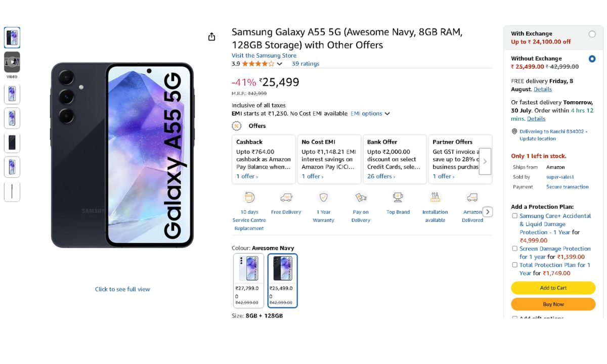
Task: Click the Installation available icon
Action: [x=435, y=198]
